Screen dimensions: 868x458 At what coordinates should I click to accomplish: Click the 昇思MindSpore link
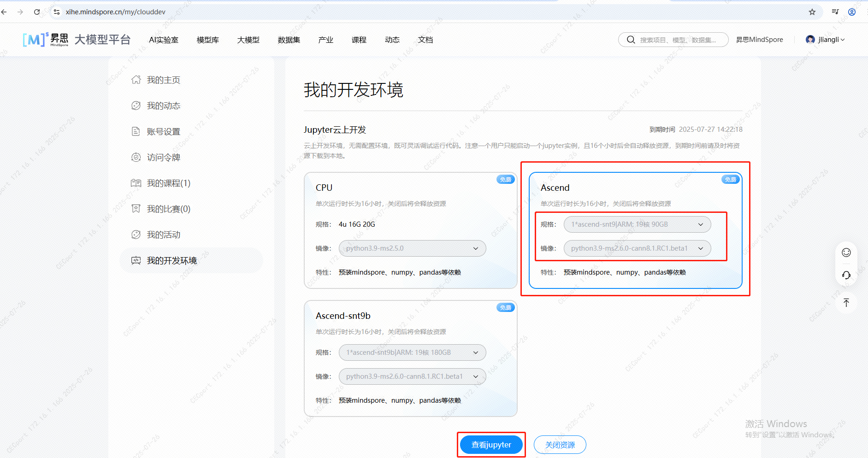click(x=760, y=40)
